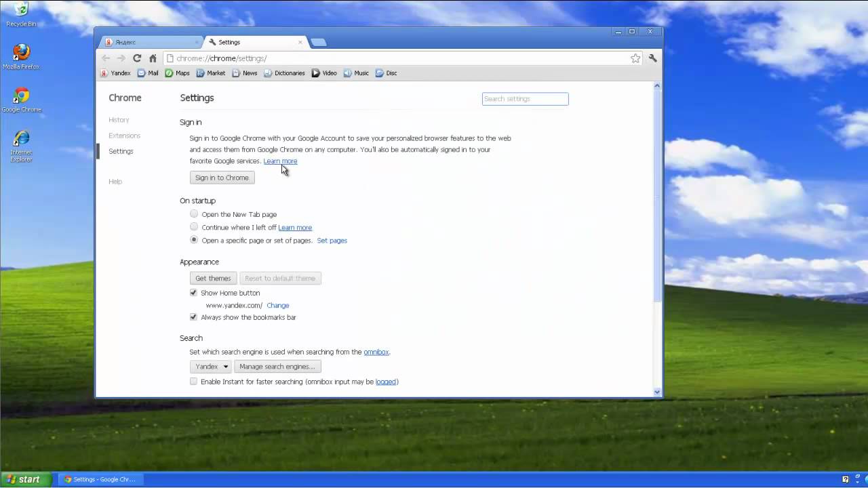This screenshot has height=488, width=868.
Task: Open the Windows start menu
Action: (x=25, y=479)
